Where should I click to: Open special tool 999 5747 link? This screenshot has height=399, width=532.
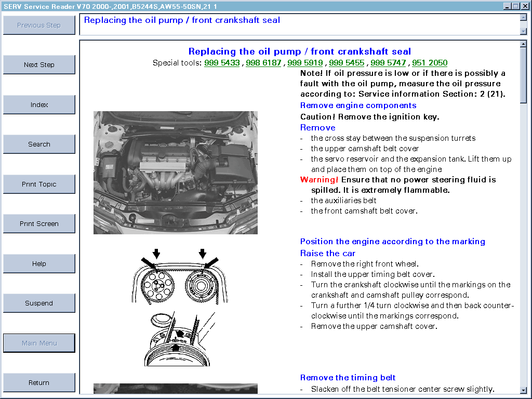point(388,63)
